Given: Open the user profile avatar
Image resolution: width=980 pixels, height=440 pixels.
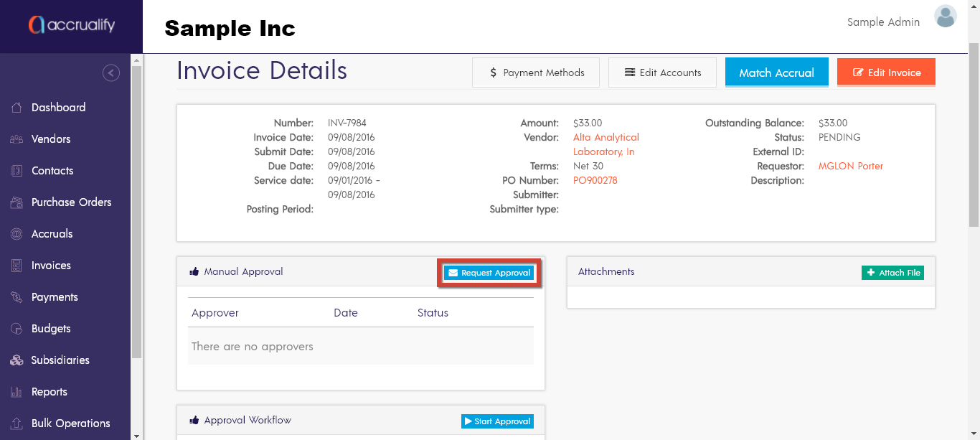Looking at the screenshot, I should (945, 17).
